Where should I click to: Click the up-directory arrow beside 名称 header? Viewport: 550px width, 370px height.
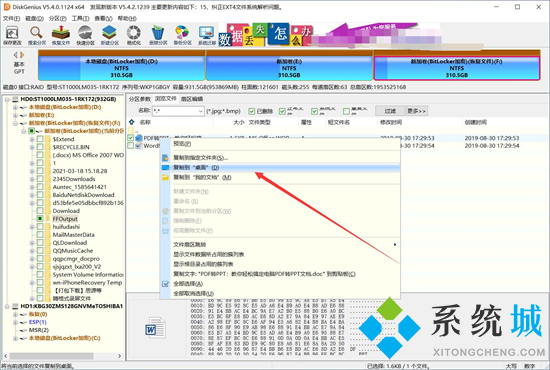tap(132, 122)
